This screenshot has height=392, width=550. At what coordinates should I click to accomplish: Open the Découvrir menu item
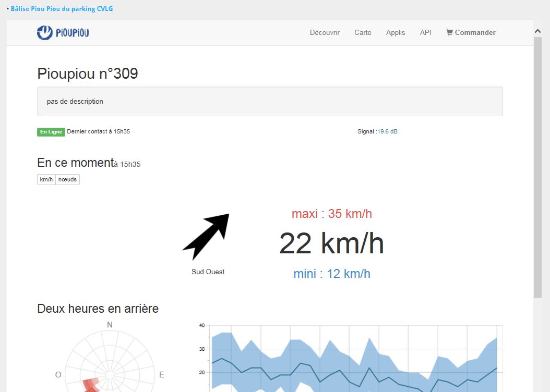pos(325,32)
